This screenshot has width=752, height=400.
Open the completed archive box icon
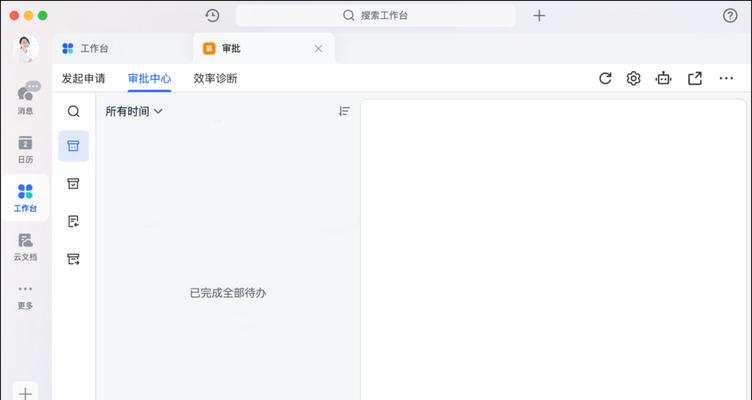(x=73, y=183)
